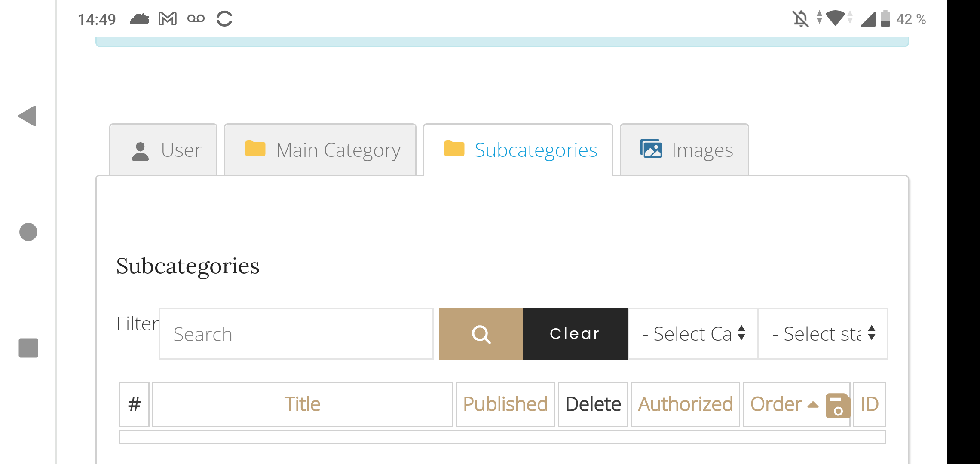Open the Select status dropdown
Screen dimensions: 980x464
click(823, 334)
